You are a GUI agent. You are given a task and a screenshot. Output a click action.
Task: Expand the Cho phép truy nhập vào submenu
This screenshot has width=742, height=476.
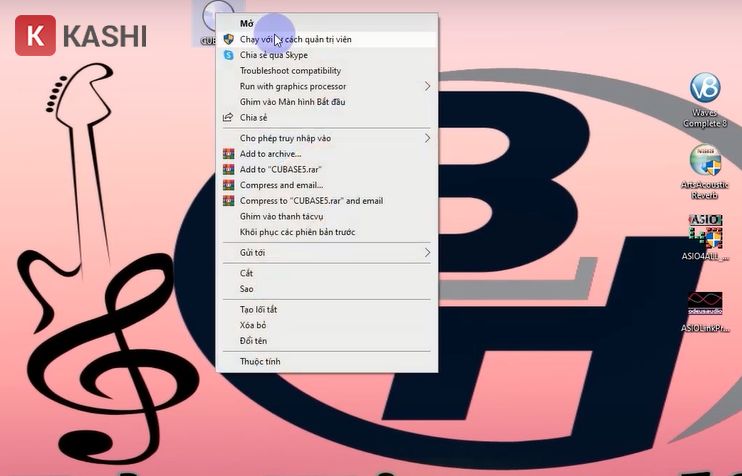427,138
